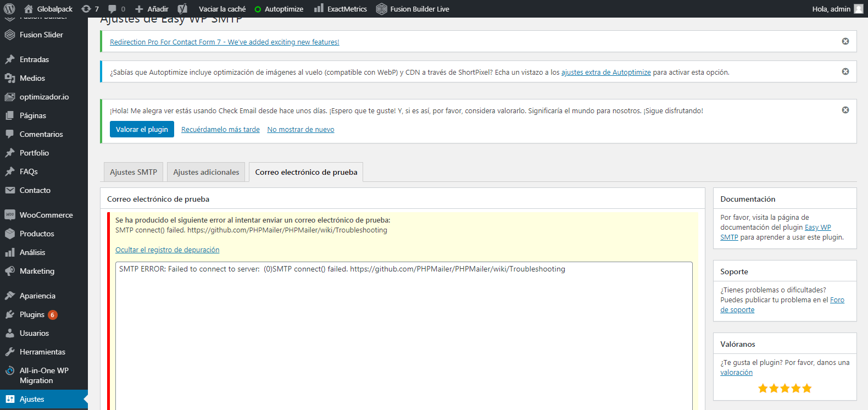Open the Globalpack site home icon
The image size is (868, 410).
[x=29, y=9]
